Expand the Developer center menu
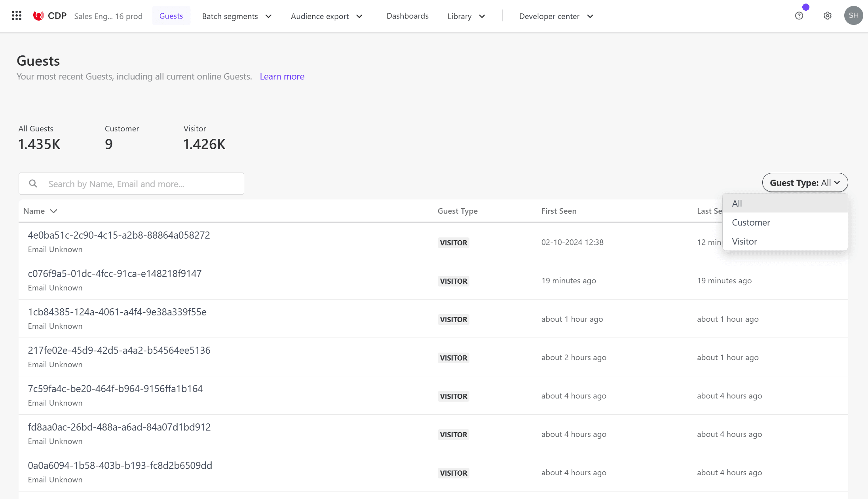The image size is (868, 499). [556, 16]
